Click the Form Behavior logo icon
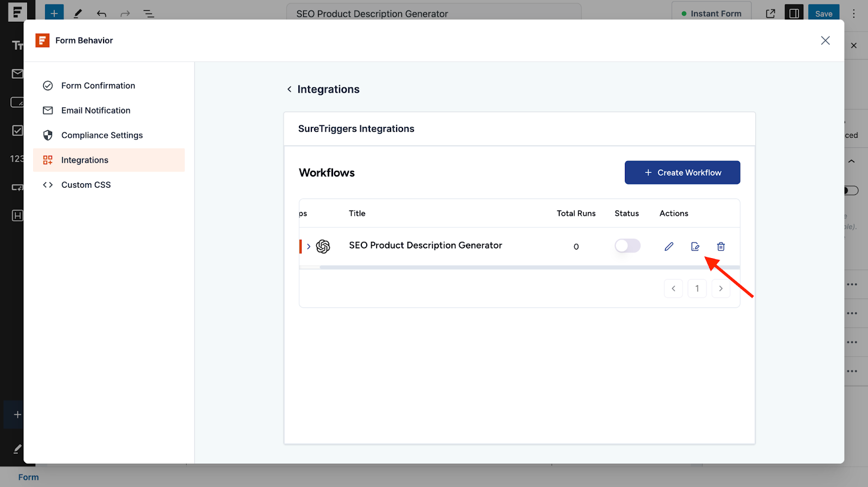 (x=42, y=40)
